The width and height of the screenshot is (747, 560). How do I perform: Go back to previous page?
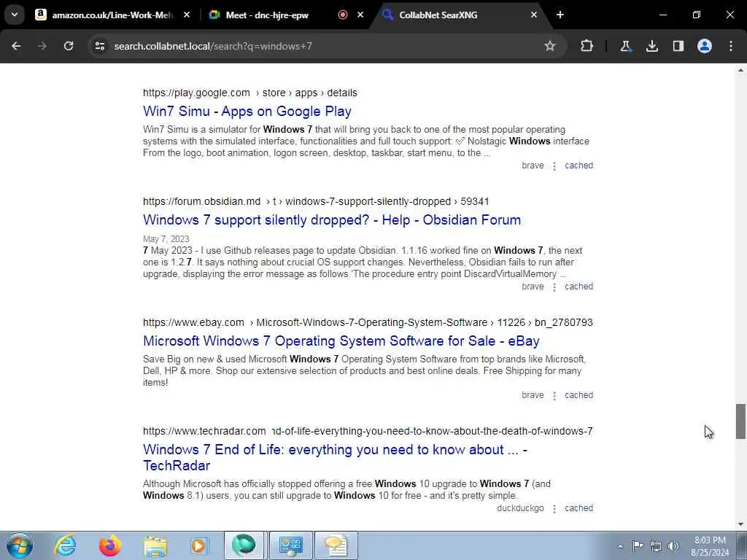coord(16,46)
